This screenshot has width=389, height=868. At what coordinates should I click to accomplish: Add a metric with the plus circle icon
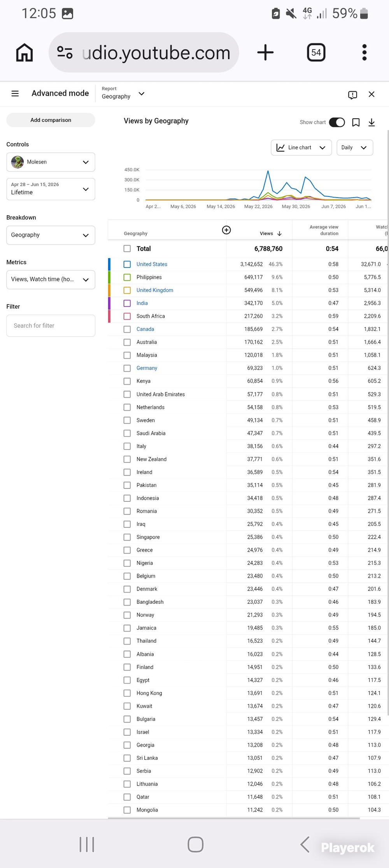point(226,230)
